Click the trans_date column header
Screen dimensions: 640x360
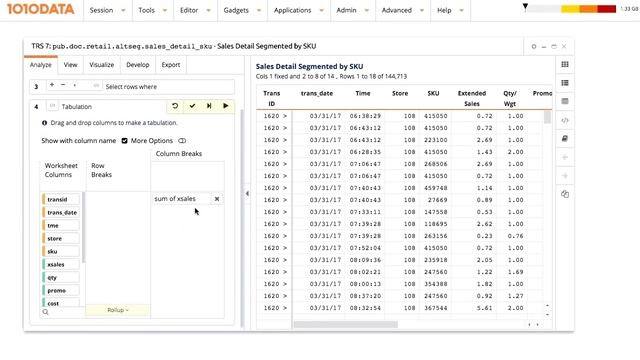(x=317, y=93)
